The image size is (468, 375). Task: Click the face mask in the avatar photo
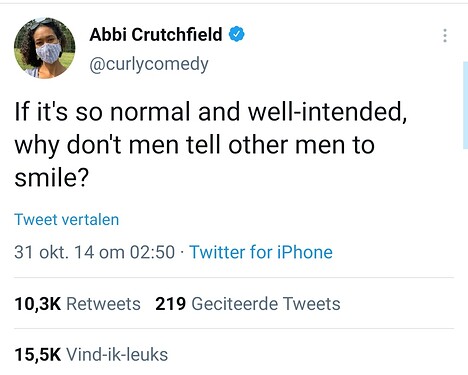click(x=49, y=53)
